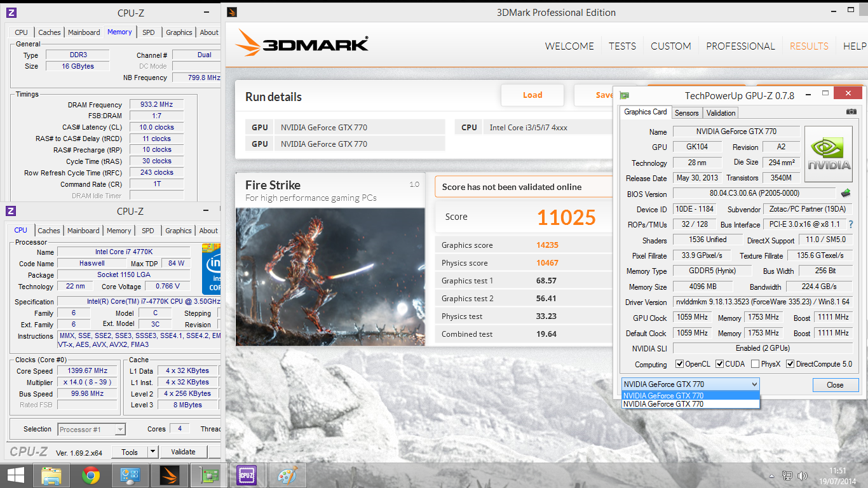Image resolution: width=868 pixels, height=488 pixels.
Task: Click the Combined test value 19.64
Action: 546,334
